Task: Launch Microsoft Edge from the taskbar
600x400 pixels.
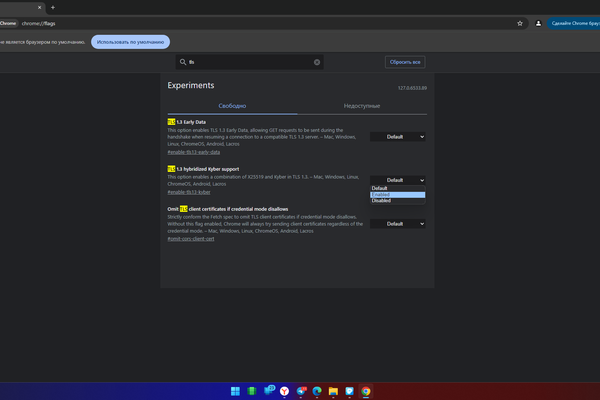Action: click(x=317, y=391)
